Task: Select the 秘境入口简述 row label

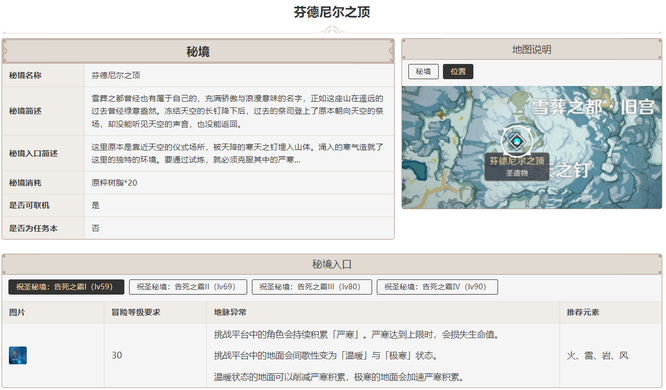Action: tap(34, 153)
